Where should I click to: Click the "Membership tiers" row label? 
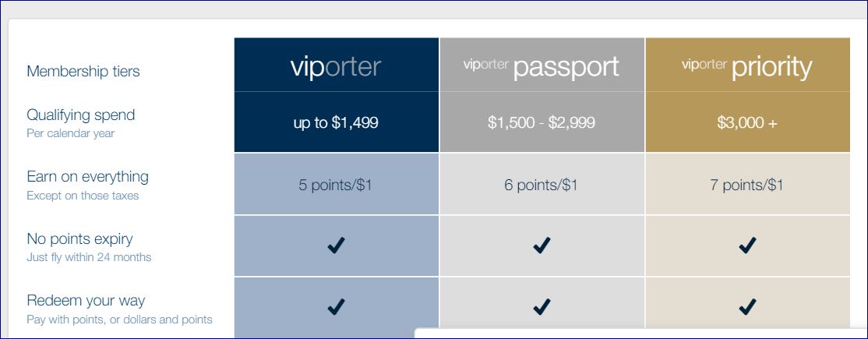pyautogui.click(x=83, y=72)
